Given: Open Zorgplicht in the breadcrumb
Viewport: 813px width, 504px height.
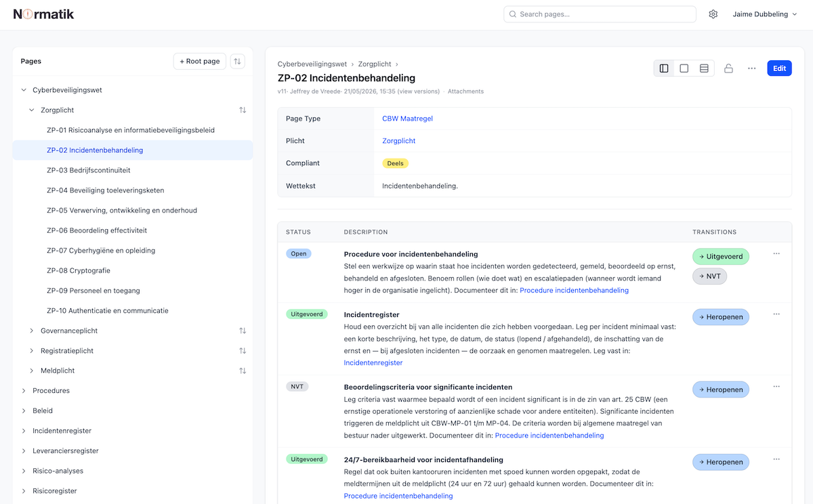Looking at the screenshot, I should tap(375, 64).
